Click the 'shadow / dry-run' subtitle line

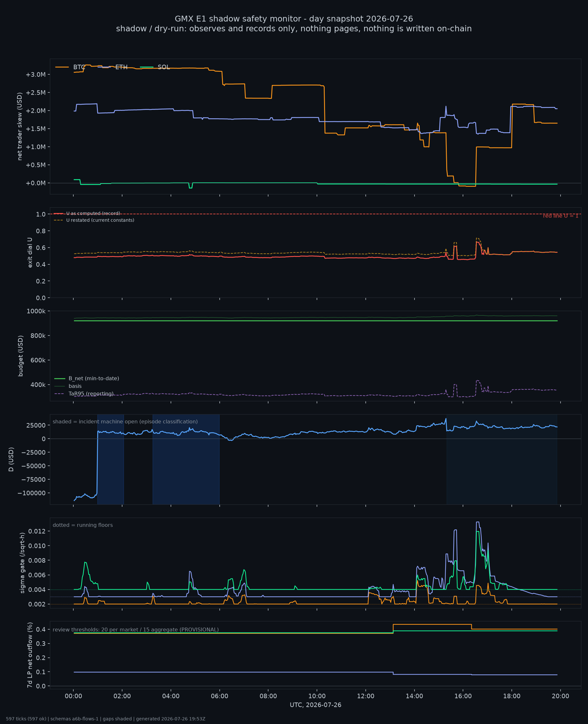pos(294,28)
